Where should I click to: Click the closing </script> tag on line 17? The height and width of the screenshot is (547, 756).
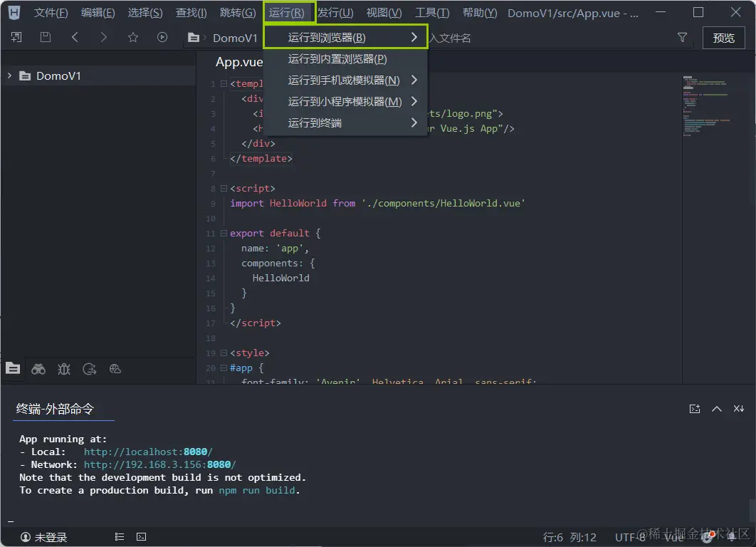click(256, 323)
